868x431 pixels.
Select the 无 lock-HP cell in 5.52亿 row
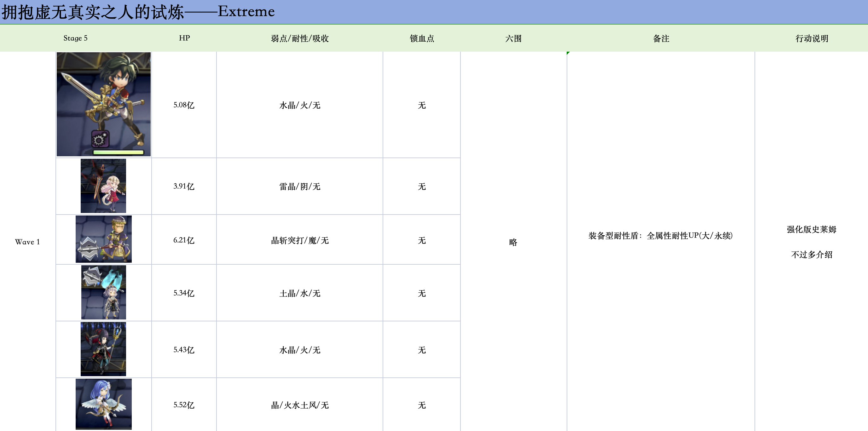[x=422, y=405]
